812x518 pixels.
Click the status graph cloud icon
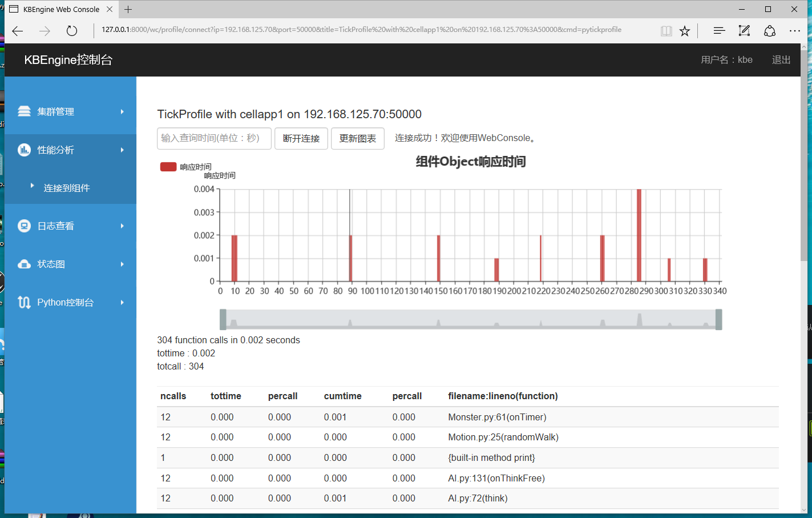click(x=24, y=264)
